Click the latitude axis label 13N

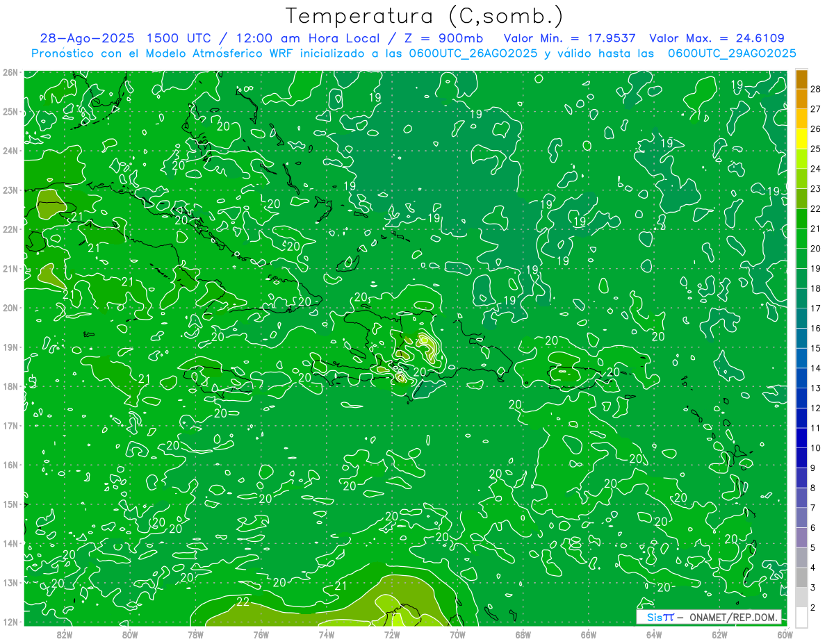[x=9, y=583]
